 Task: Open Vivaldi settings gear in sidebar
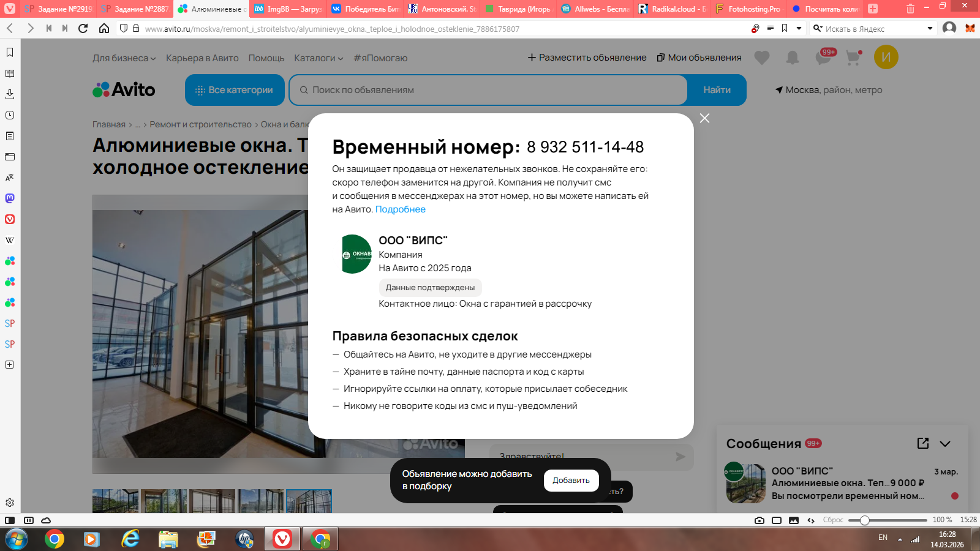pyautogui.click(x=10, y=503)
